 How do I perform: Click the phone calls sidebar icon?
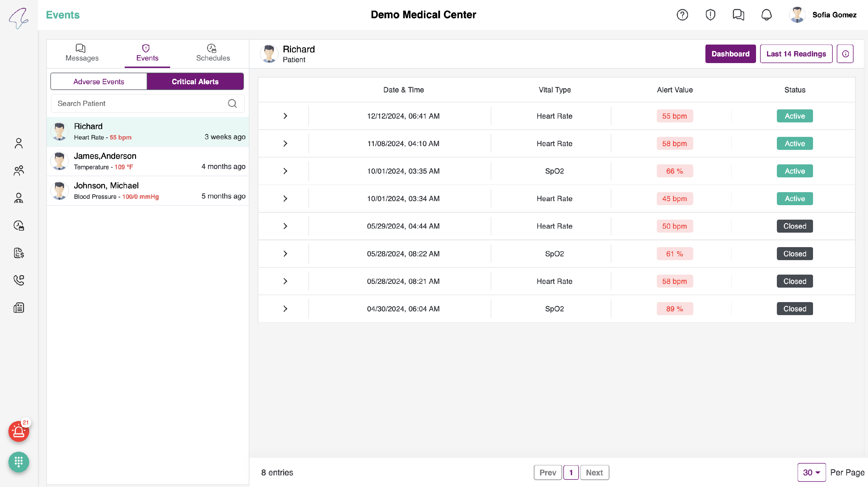point(19,280)
